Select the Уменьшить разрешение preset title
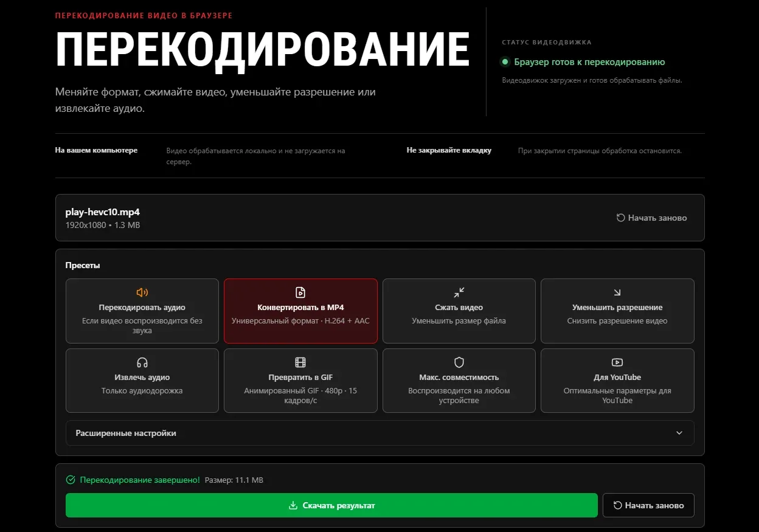The width and height of the screenshot is (759, 532). [x=617, y=308]
